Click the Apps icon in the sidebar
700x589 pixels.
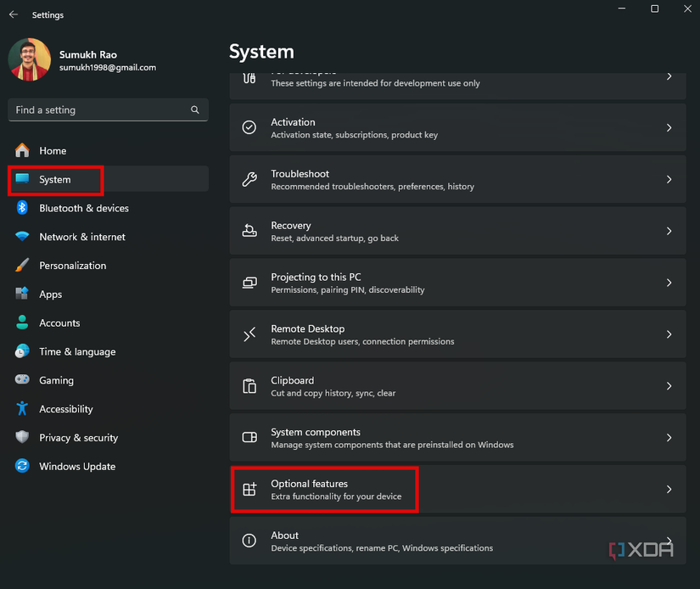coord(22,294)
